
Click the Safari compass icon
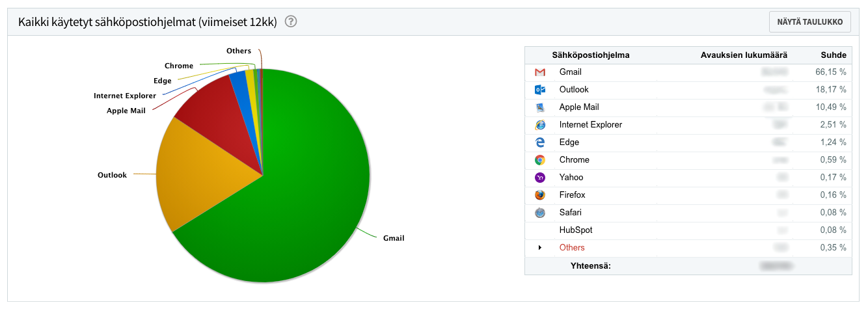[539, 213]
